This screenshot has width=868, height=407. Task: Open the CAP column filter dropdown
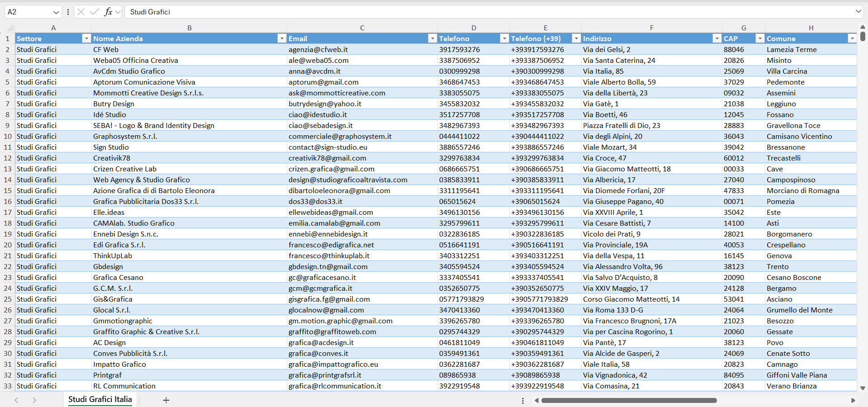pos(760,39)
